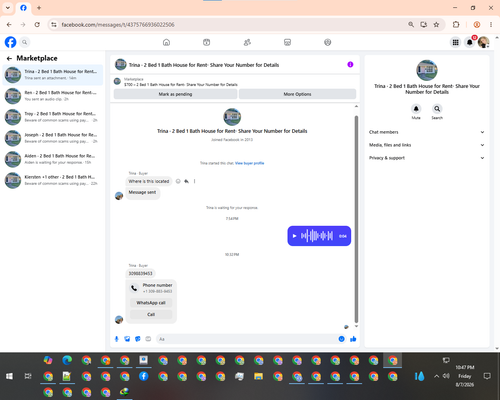The width and height of the screenshot is (500, 400).
Task: Click the chat vertical scrollbar
Action: [356, 218]
